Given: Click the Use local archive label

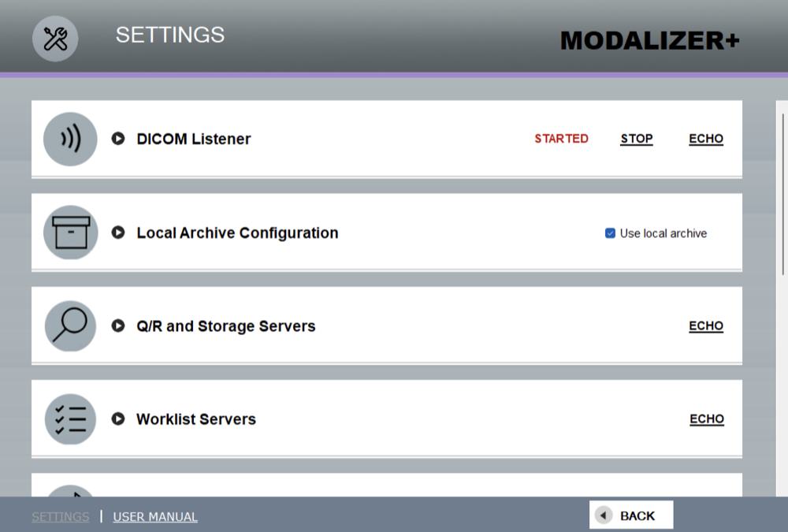Looking at the screenshot, I should tap(663, 233).
